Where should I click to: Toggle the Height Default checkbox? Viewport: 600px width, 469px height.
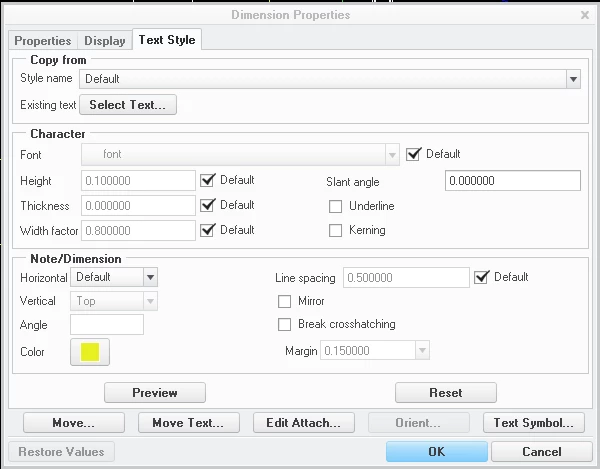point(208,180)
